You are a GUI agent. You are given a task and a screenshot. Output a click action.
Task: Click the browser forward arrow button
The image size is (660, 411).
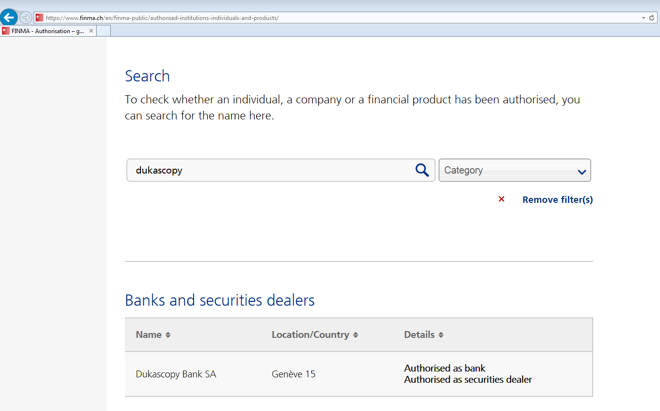26,18
